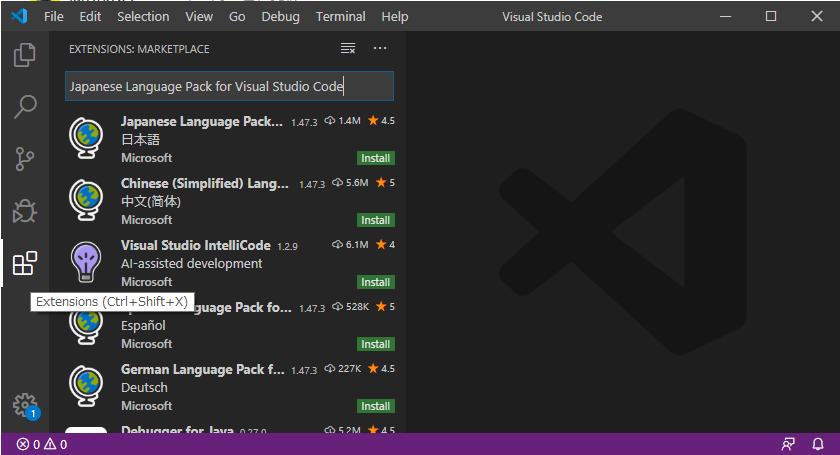Viewport: 840px width, 455px height.
Task: Install the German Language Pack
Action: (376, 406)
